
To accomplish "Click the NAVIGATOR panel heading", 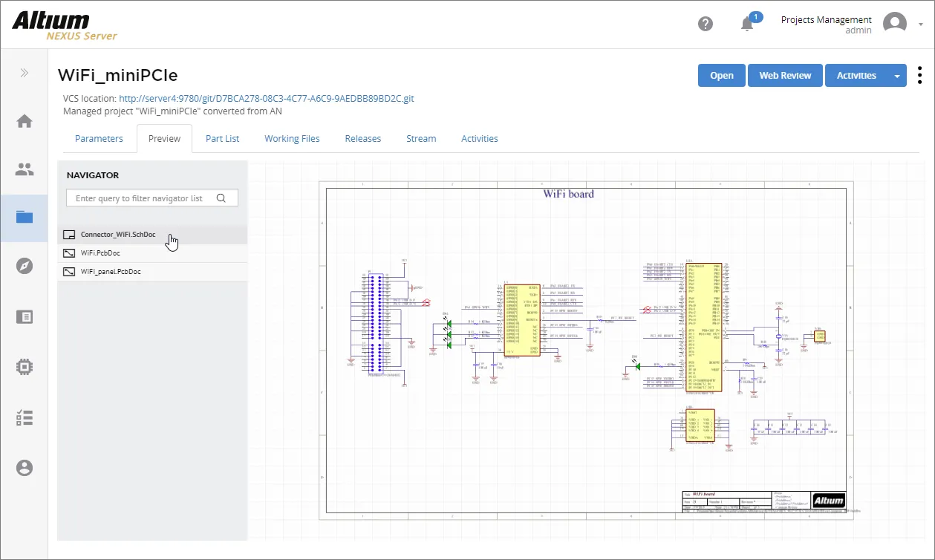I will (x=93, y=175).
